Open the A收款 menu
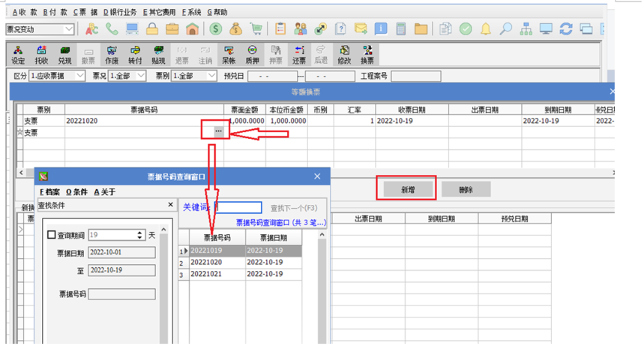Screen dimensions: 644x364 25,12
